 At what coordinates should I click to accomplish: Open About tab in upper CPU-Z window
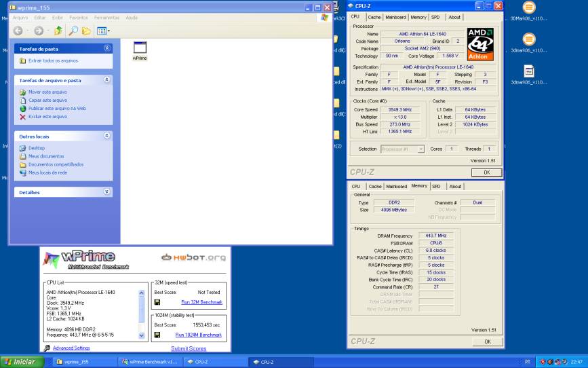tap(454, 17)
